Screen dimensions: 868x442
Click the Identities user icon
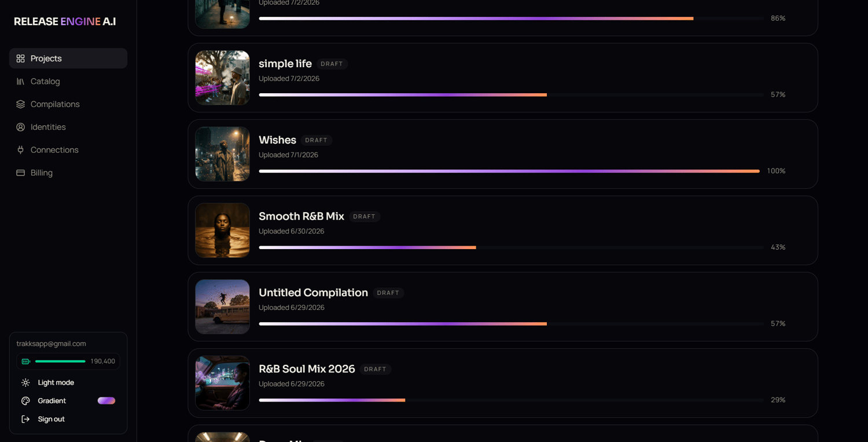[21, 127]
